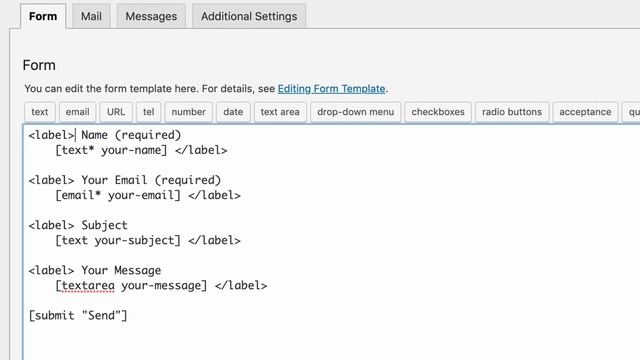Insert an acceptance tag

pyautogui.click(x=585, y=112)
